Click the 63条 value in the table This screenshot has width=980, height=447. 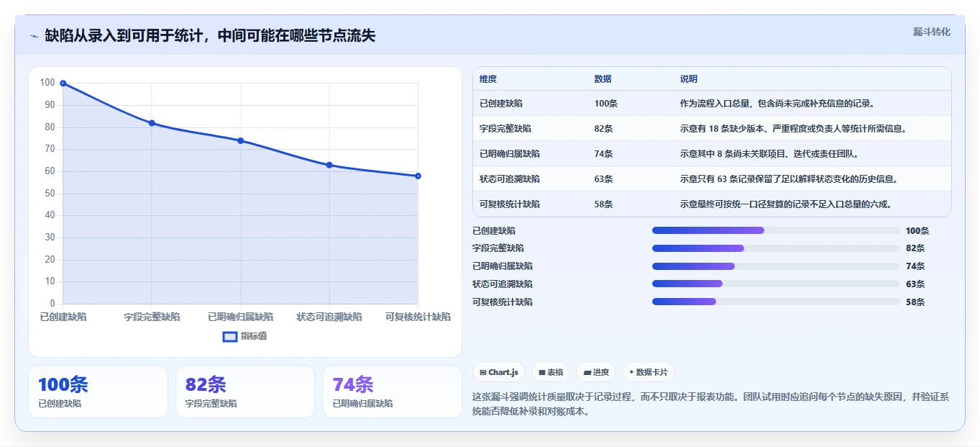(604, 179)
